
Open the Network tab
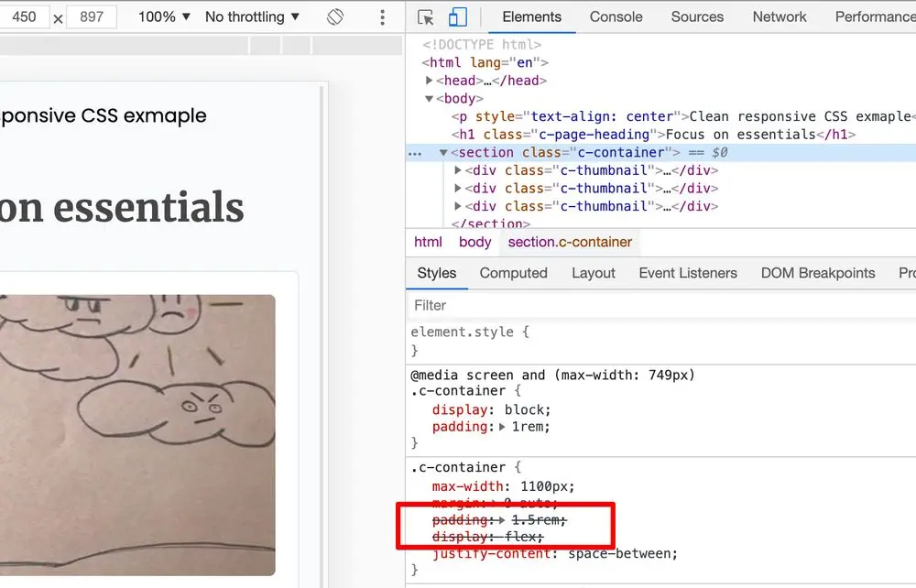pos(779,16)
